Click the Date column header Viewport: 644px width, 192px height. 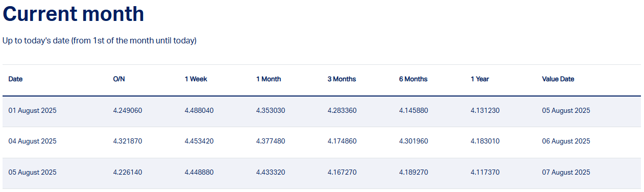pos(15,79)
